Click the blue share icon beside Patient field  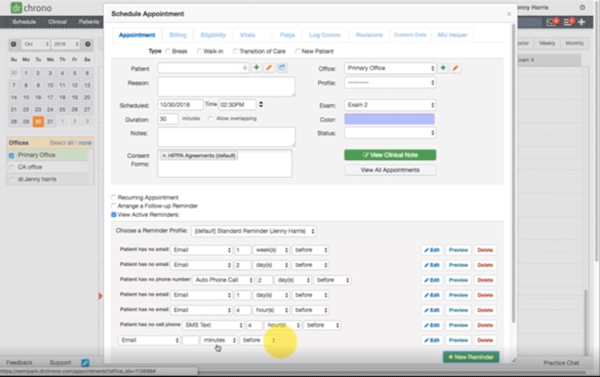(x=282, y=68)
